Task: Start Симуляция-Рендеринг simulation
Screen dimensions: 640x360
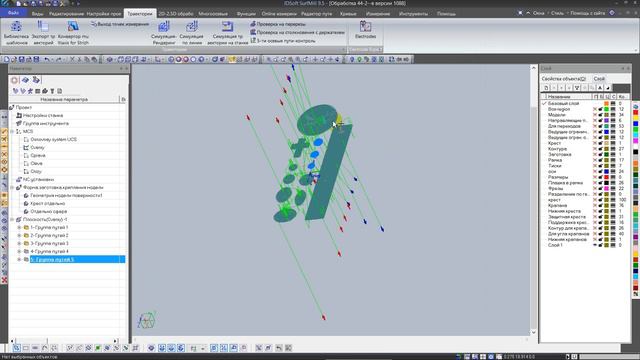Action: [163, 33]
